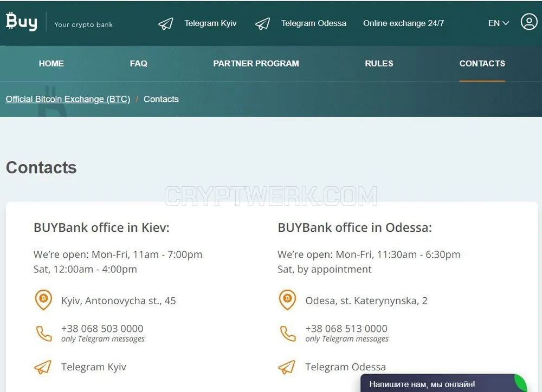
Task: Click the Contacts page heading
Action: (x=41, y=167)
